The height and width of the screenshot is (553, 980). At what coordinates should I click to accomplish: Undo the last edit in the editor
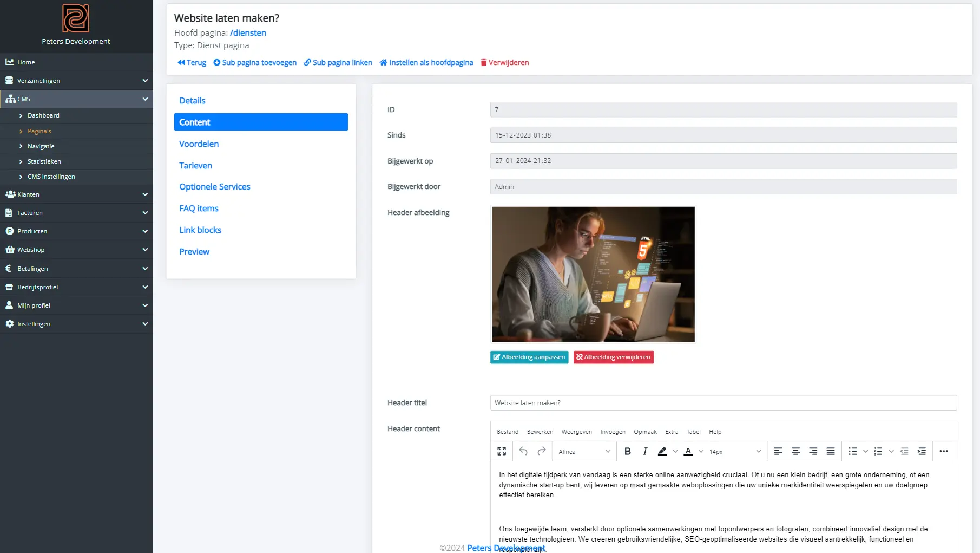tap(522, 451)
